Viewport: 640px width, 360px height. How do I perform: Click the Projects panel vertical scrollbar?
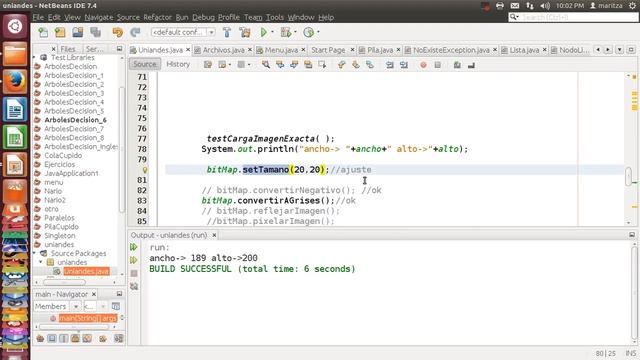[121, 149]
